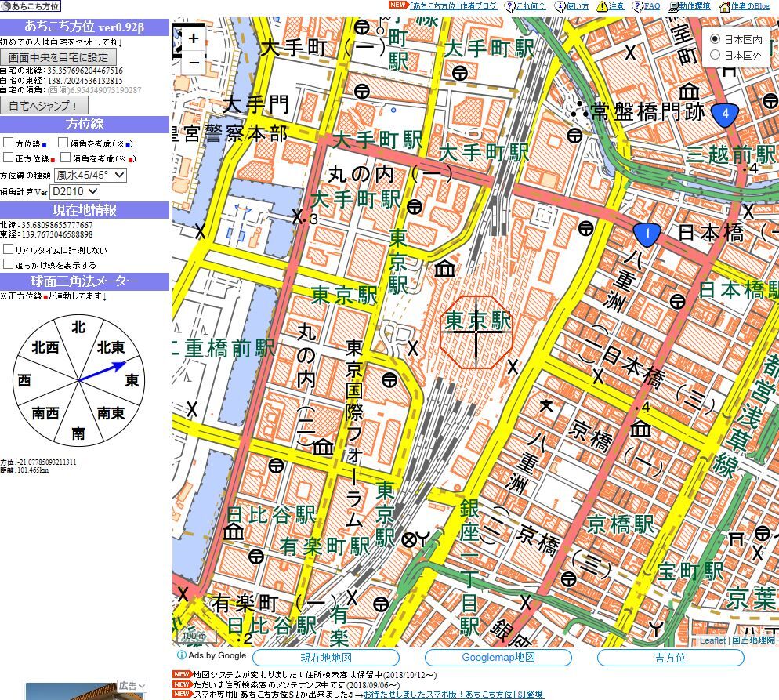
Task: Click the 京橋駅 label on map
Action: point(620,524)
